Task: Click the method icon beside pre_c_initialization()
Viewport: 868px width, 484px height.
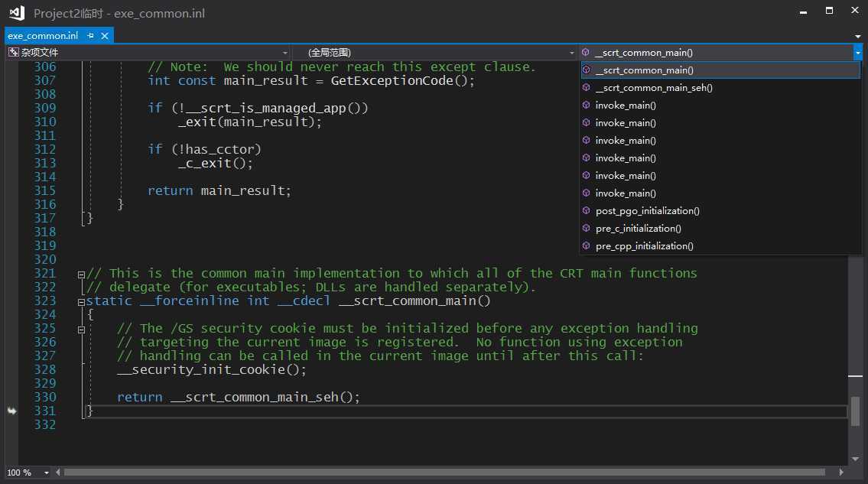Action: (x=587, y=228)
